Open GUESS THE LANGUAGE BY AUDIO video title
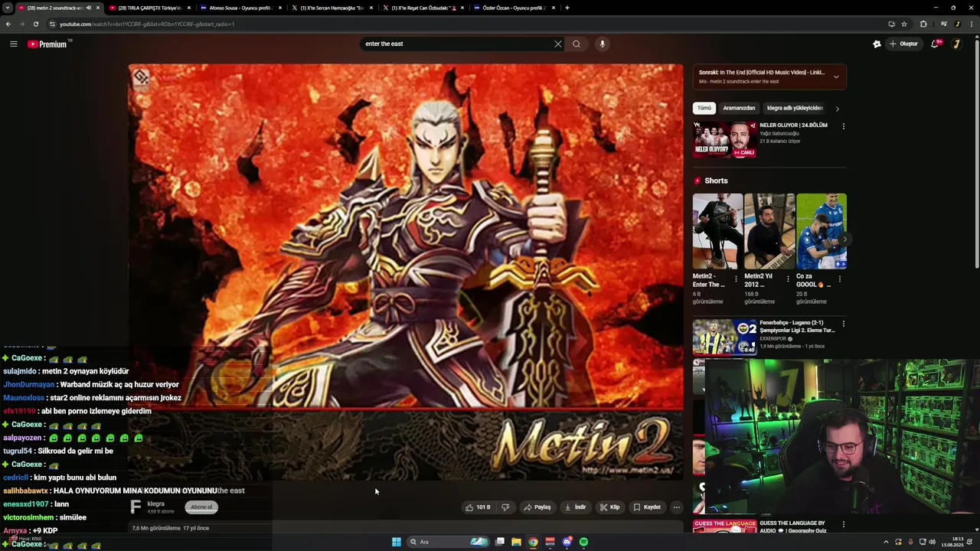Image resolution: width=980 pixels, height=551 pixels. point(792,527)
